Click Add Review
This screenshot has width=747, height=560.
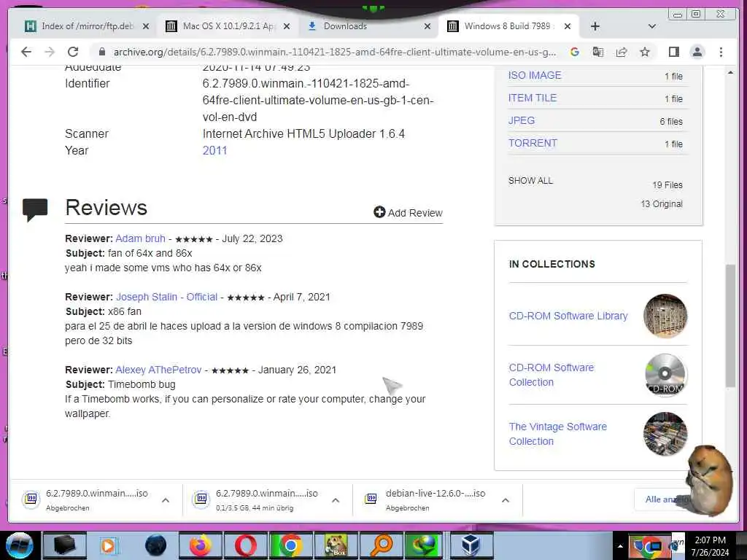409,212
